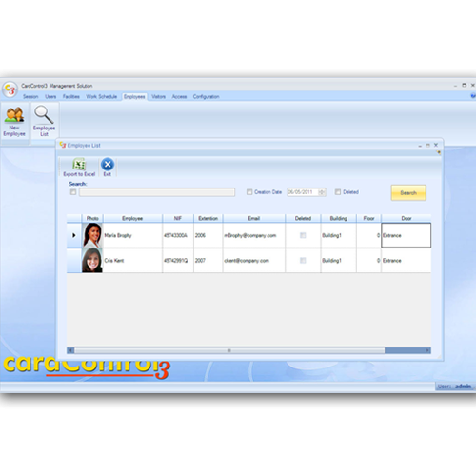Toggle the Creation Date checkbox
Image resolution: width=476 pixels, height=476 pixels.
tap(249, 192)
